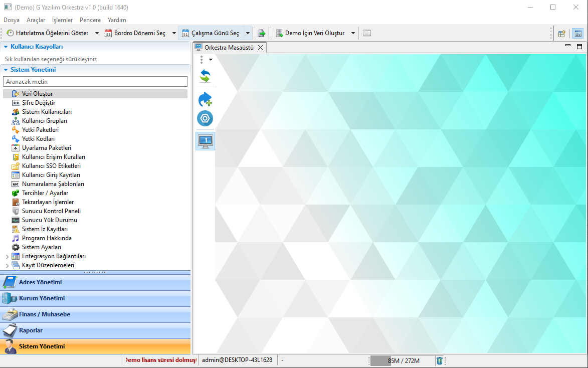Image resolution: width=588 pixels, height=368 pixels.
Task: Click the memory usage bar 85M / 272M
Action: 402,360
